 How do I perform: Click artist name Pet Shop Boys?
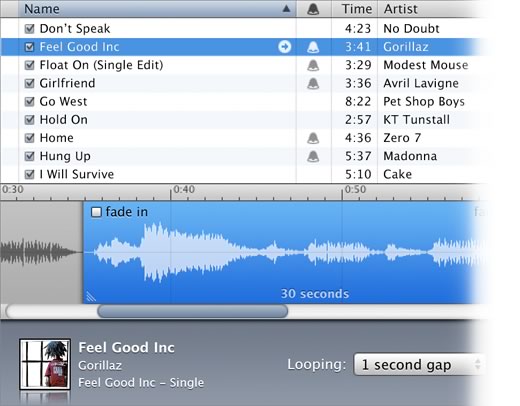[424, 101]
